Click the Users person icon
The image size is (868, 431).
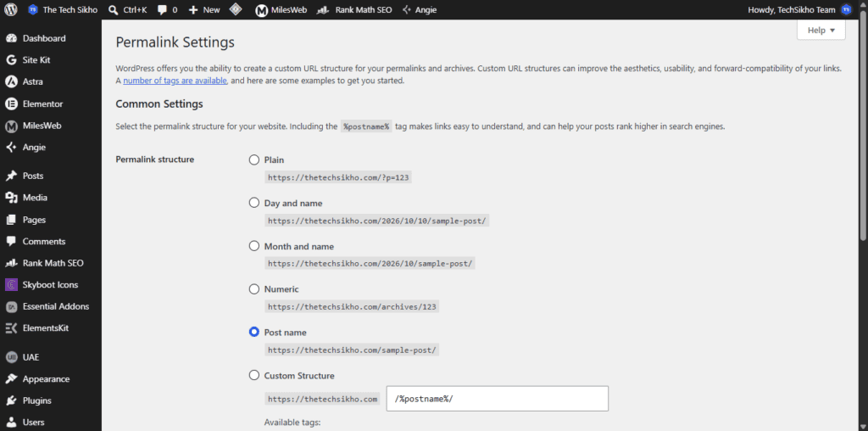click(11, 423)
